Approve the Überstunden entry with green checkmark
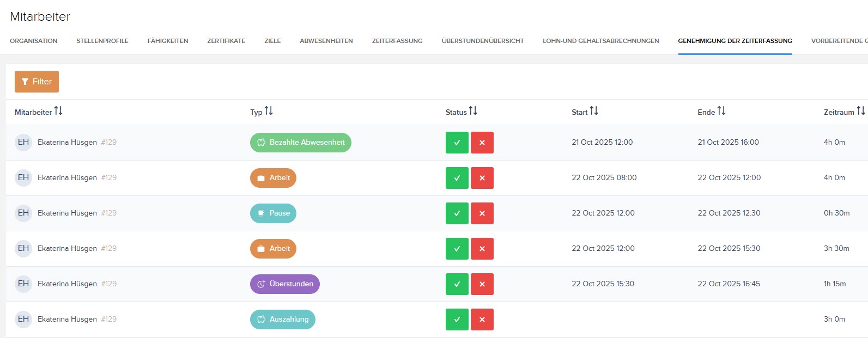Image resolution: width=868 pixels, height=338 pixels. coord(457,284)
